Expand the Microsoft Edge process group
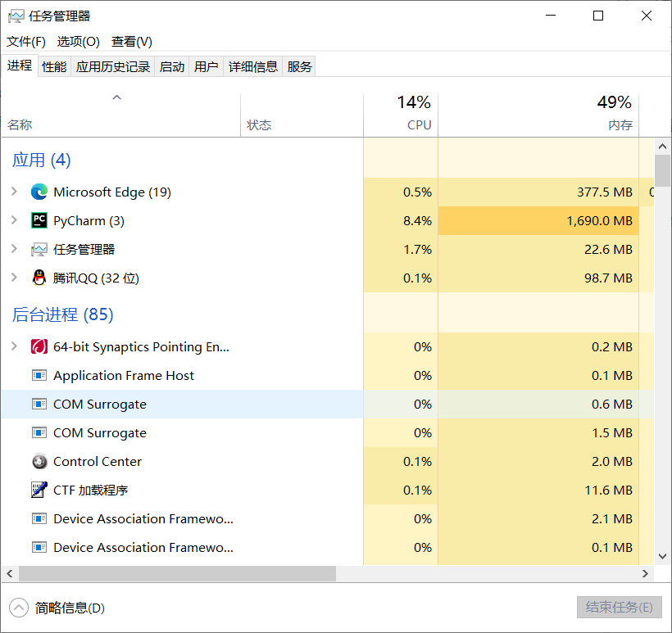Image resolution: width=672 pixels, height=633 pixels. (x=15, y=192)
